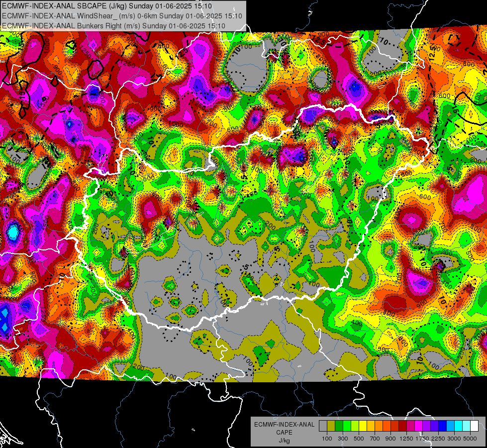Click the gray swatch in CAPE legend
Image resolution: width=487 pixels, height=448 pixels.
pos(323,426)
